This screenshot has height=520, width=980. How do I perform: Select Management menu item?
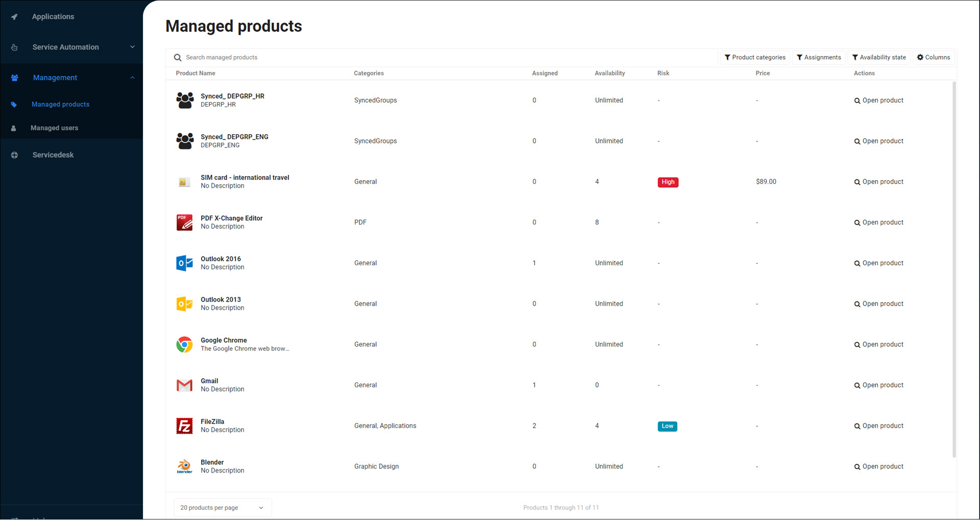pos(55,78)
